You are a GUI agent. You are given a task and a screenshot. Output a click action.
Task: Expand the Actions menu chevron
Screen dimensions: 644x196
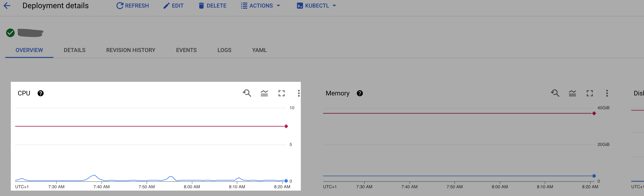click(x=279, y=6)
